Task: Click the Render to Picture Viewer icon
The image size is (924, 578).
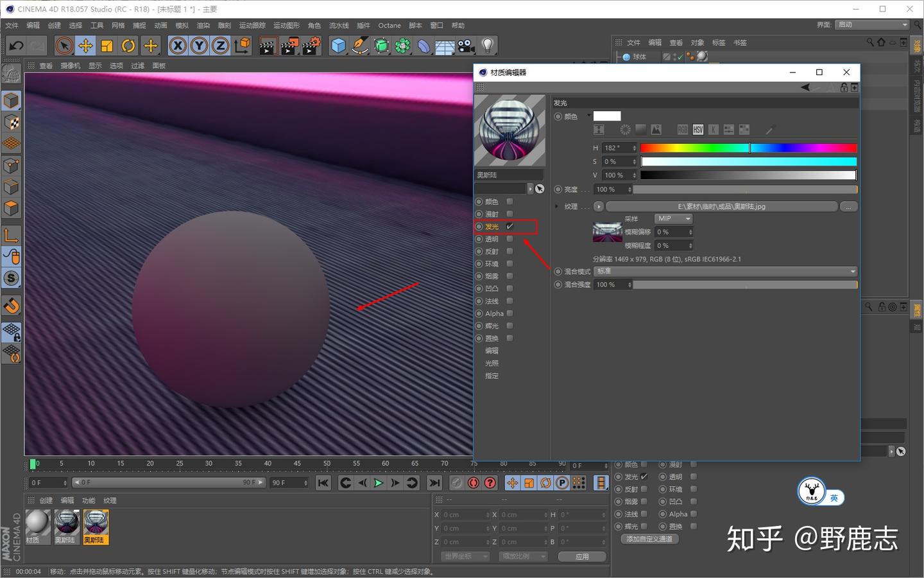Action: (x=289, y=46)
